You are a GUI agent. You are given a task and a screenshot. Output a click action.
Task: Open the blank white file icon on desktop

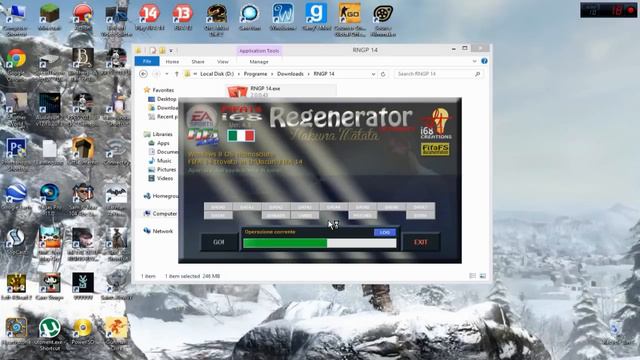[x=49, y=149]
